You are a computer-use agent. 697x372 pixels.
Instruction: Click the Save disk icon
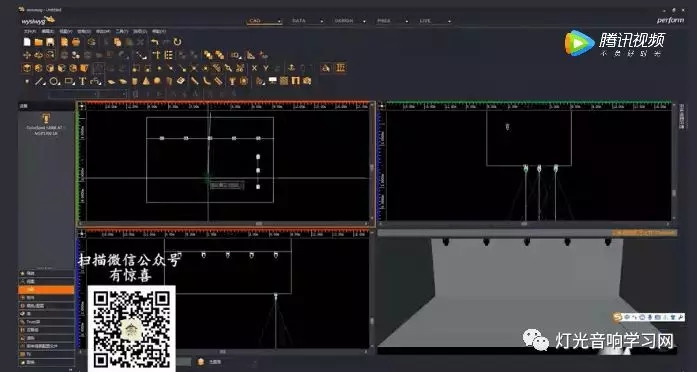(50, 42)
